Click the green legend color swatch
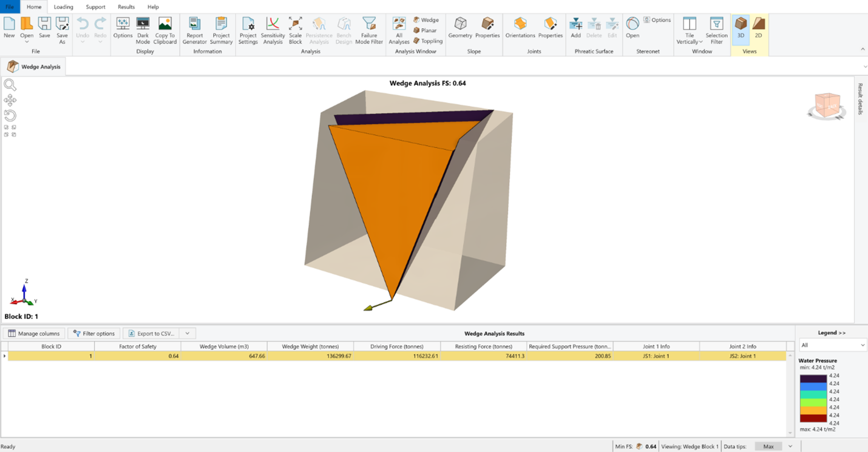 point(813,402)
